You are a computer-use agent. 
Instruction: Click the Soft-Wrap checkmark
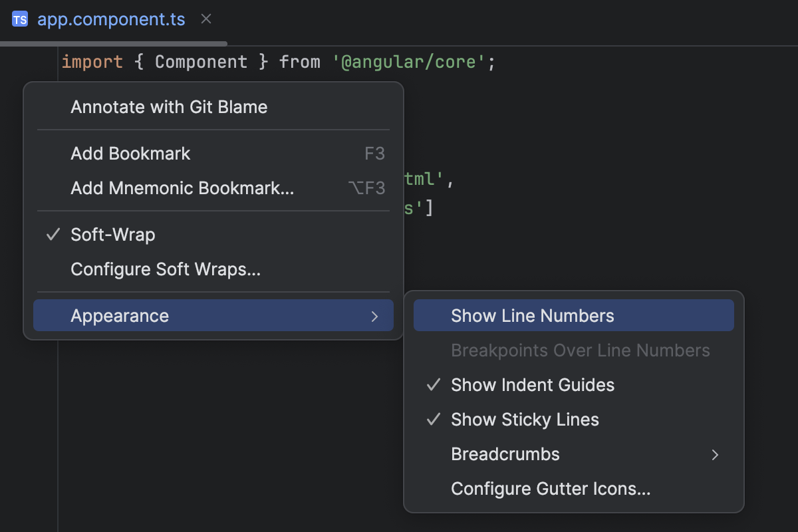coord(53,234)
